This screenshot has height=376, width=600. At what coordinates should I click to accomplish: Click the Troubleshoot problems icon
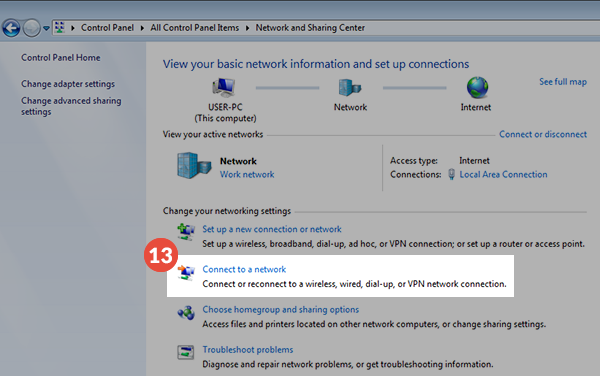click(x=186, y=352)
